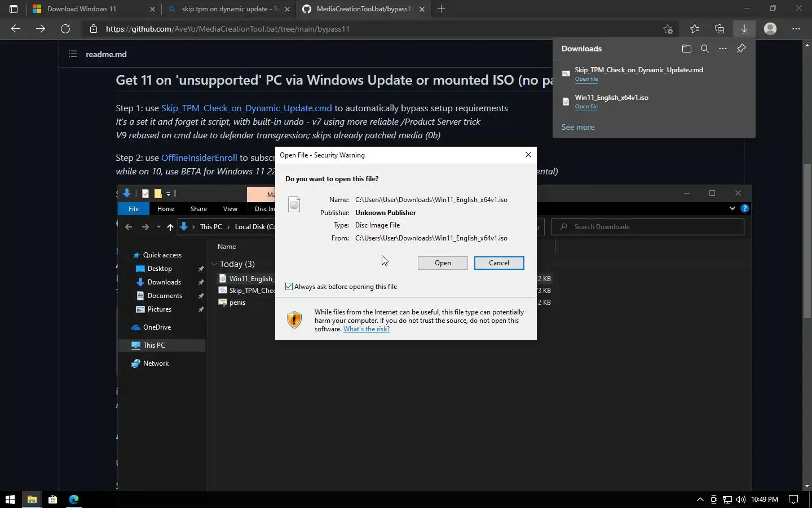Go back with the browser back arrow
Image resolution: width=812 pixels, height=508 pixels.
coord(16,29)
